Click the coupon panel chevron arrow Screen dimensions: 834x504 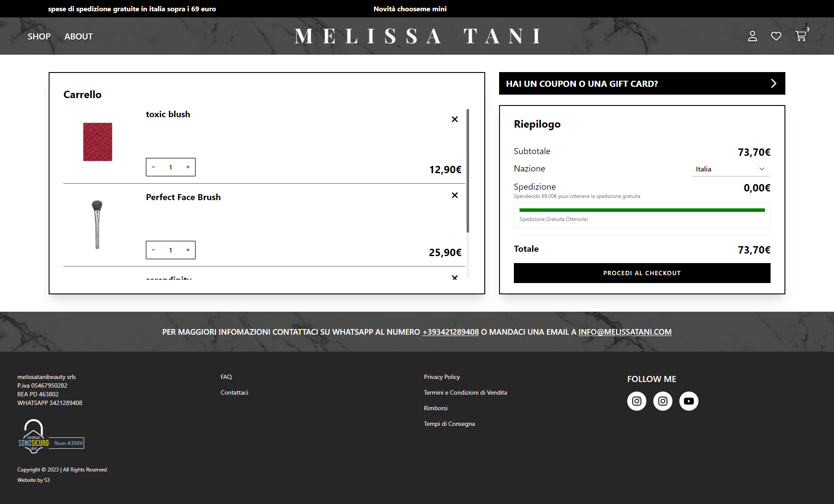774,83
